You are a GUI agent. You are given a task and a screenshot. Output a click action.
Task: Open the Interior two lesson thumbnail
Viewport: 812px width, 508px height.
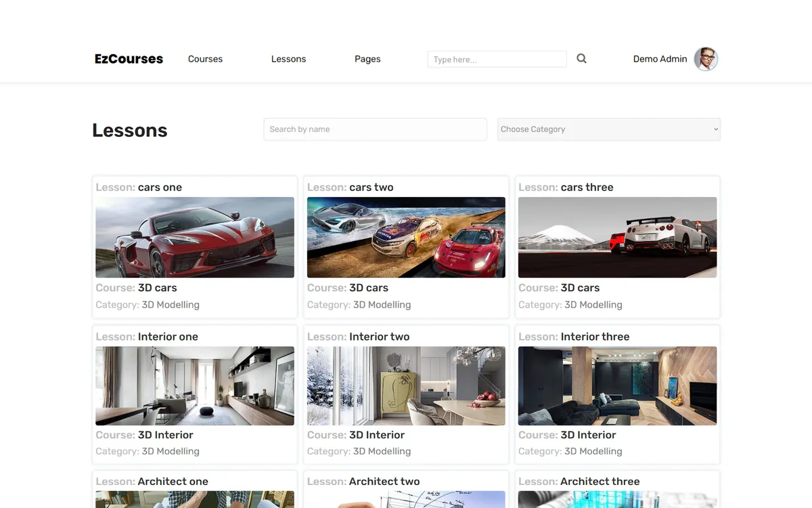point(406,386)
